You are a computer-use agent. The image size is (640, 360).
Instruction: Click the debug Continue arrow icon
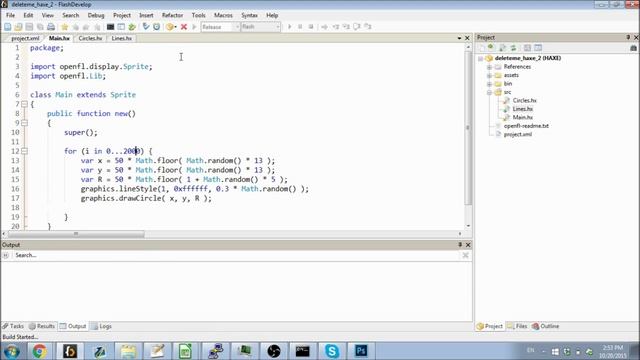click(289, 27)
